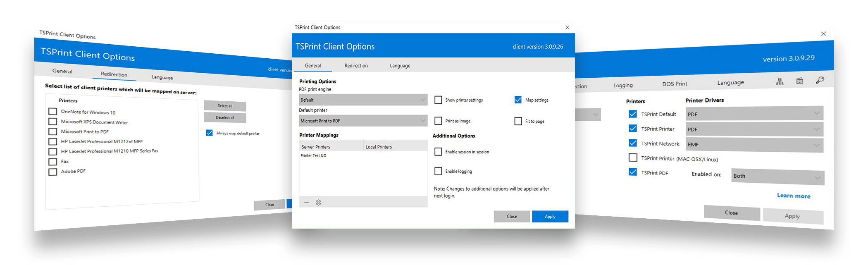Open Language tab in left window
868x265 pixels.
pos(162,77)
